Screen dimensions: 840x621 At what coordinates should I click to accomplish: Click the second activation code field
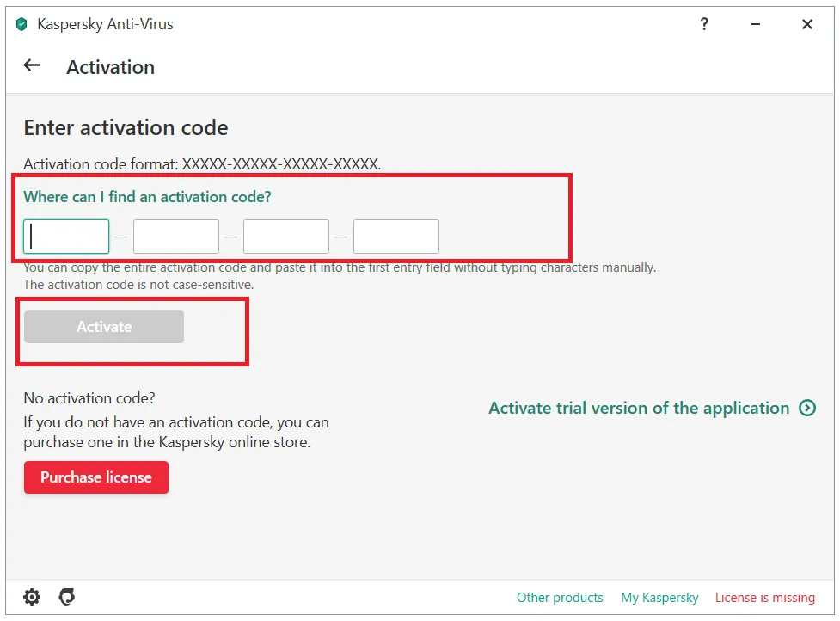pyautogui.click(x=176, y=237)
